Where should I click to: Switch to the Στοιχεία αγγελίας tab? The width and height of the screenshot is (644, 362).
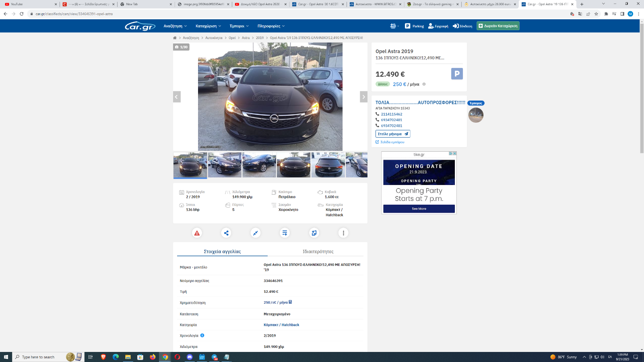tap(222, 251)
